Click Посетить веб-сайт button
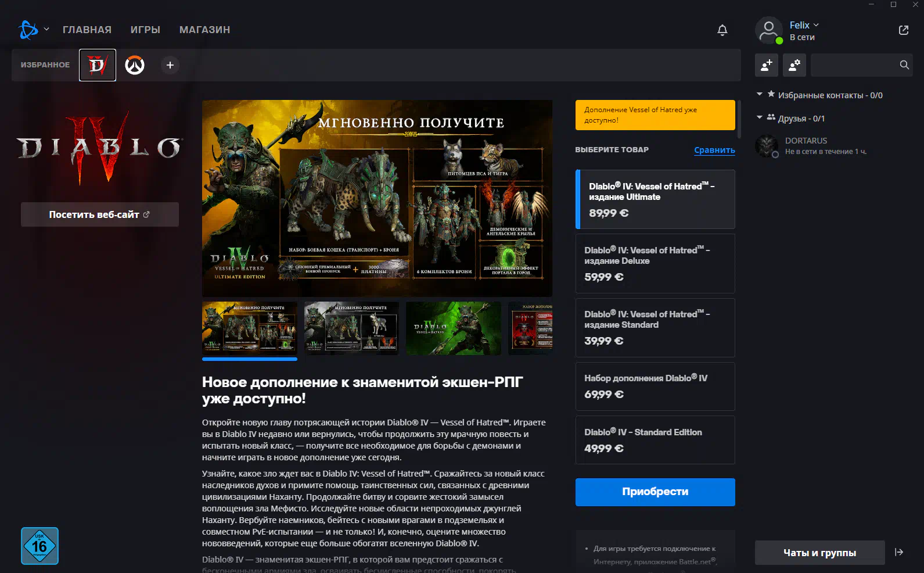The image size is (924, 573). (100, 214)
